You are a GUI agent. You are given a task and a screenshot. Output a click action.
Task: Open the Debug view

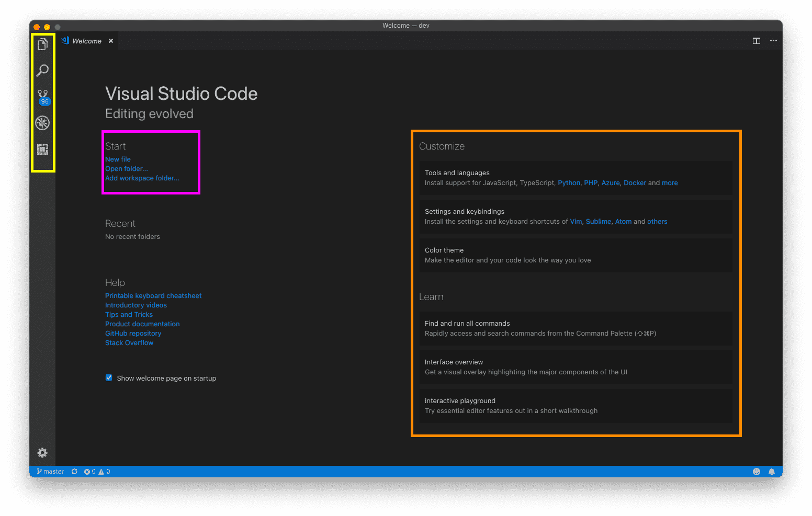(42, 122)
